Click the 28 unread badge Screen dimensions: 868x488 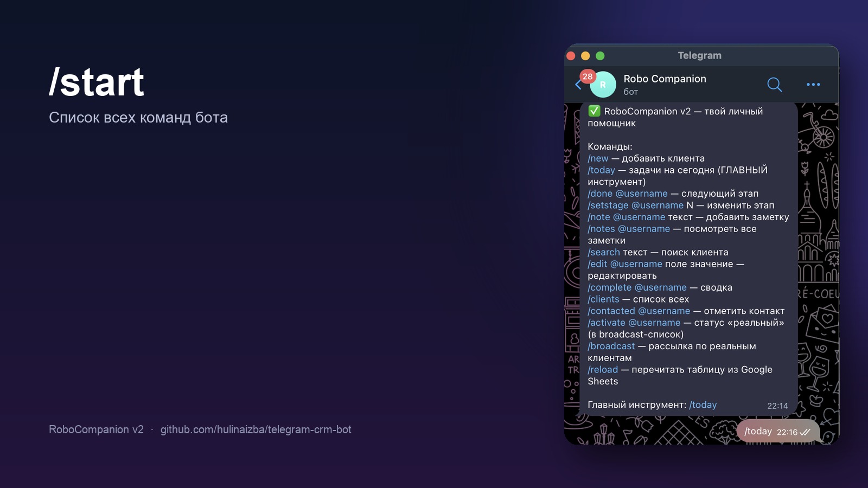pyautogui.click(x=588, y=76)
